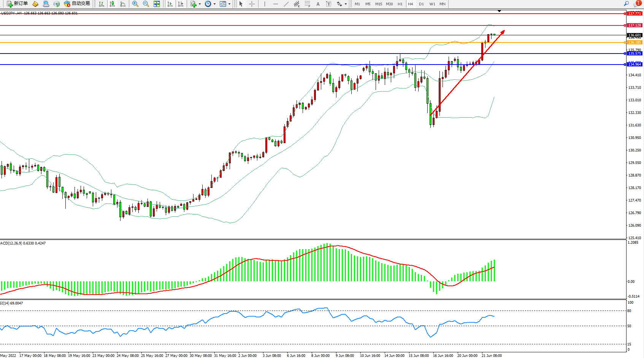The width and height of the screenshot is (644, 358).
Task: Switch chart to bar chart mode
Action: click(x=102, y=4)
